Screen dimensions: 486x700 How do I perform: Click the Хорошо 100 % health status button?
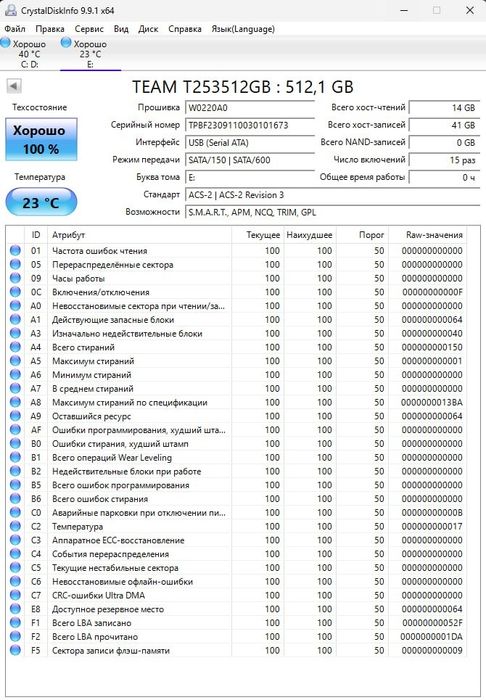coord(41,139)
